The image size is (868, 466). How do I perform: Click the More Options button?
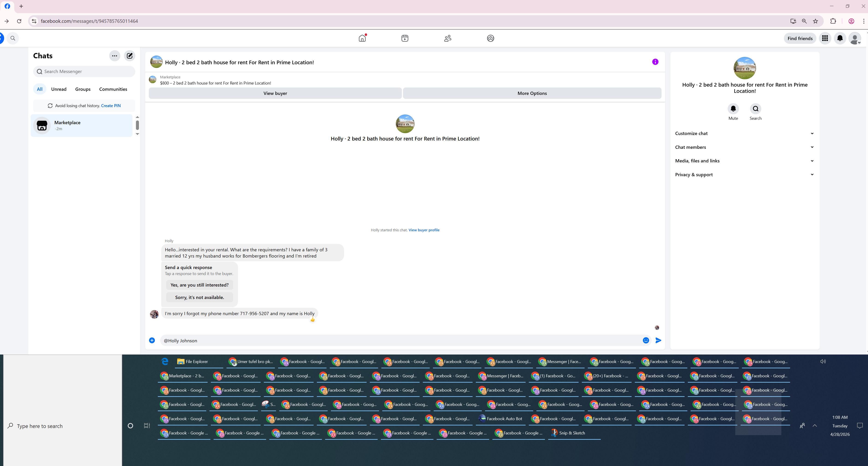click(532, 93)
